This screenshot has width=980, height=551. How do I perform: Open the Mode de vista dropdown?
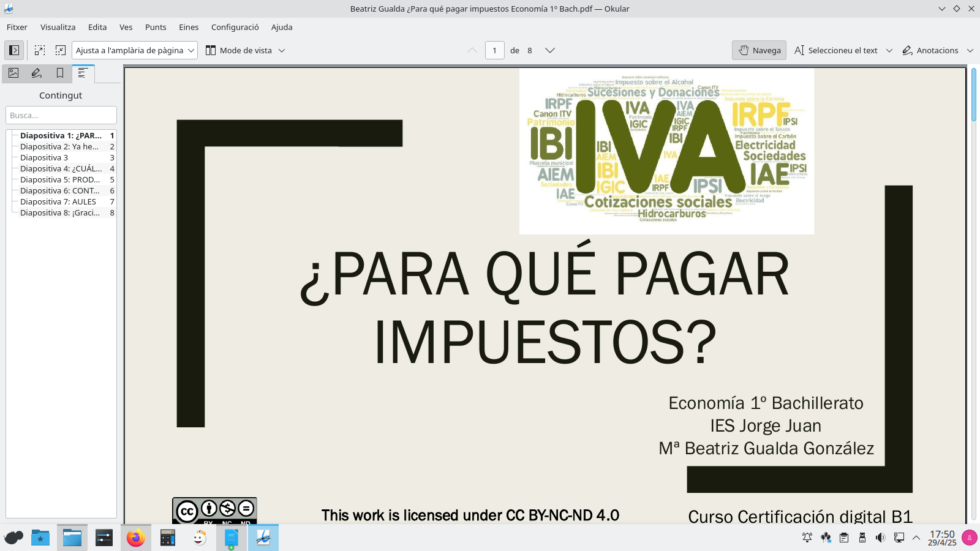point(246,50)
